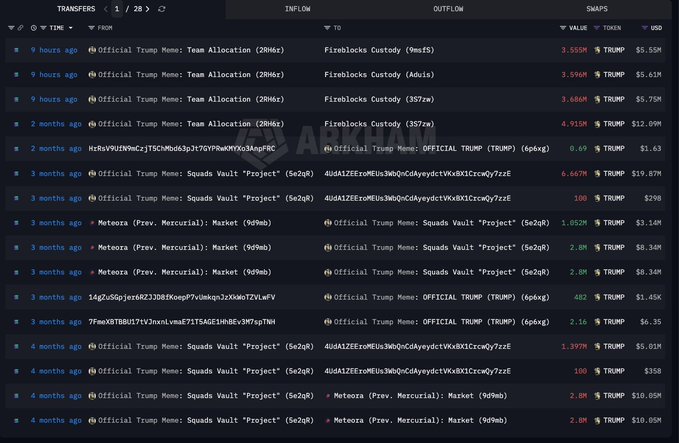Open recipient 4UdA1ZEEroMEUs3WbQnCdAyeydctVKxBX1CrcwQy7zzE in $19.87M row

click(x=417, y=174)
